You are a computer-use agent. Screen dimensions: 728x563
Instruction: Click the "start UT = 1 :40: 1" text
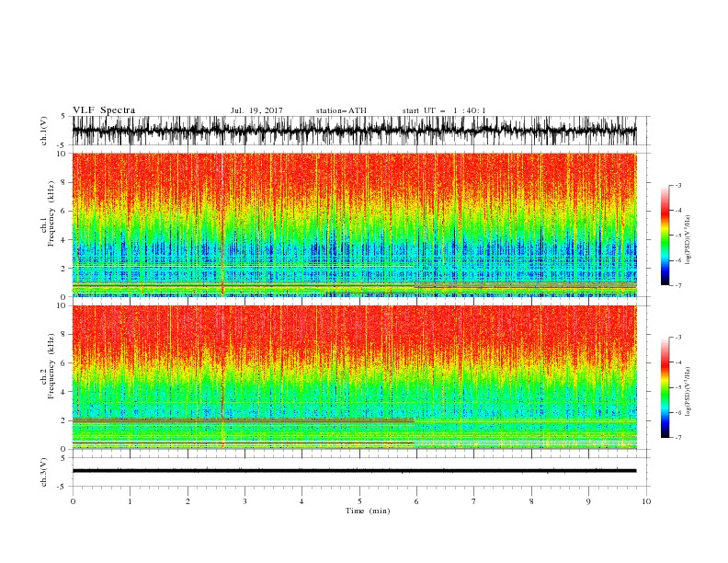coord(444,110)
